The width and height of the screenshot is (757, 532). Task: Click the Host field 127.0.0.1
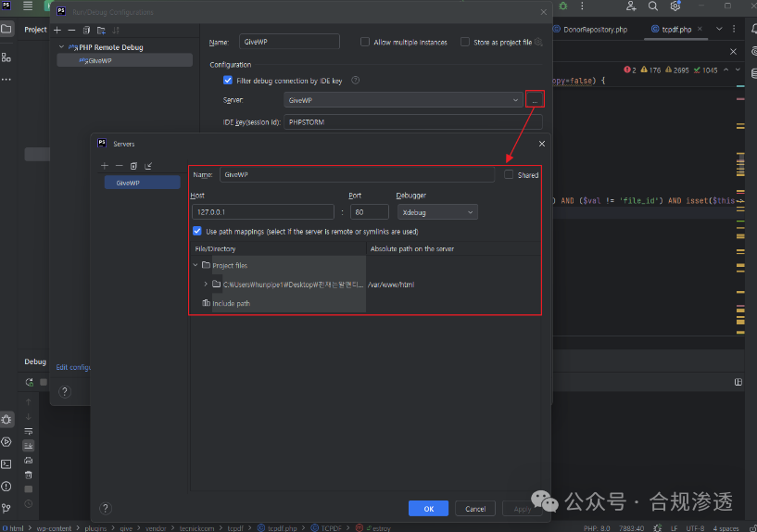pyautogui.click(x=262, y=212)
